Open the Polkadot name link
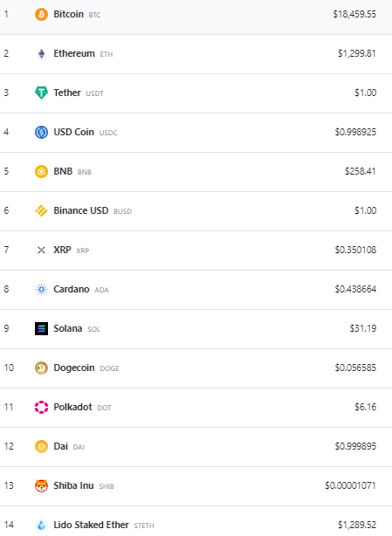 point(72,407)
